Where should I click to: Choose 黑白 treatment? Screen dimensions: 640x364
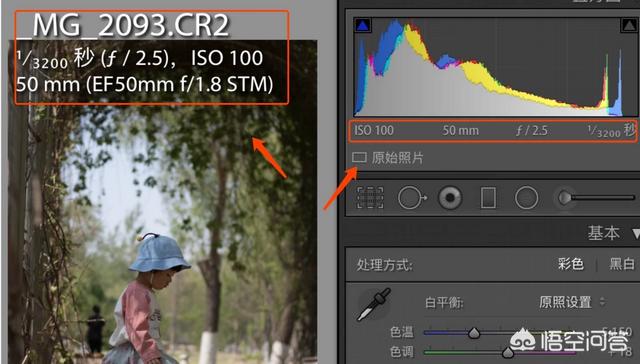click(622, 264)
